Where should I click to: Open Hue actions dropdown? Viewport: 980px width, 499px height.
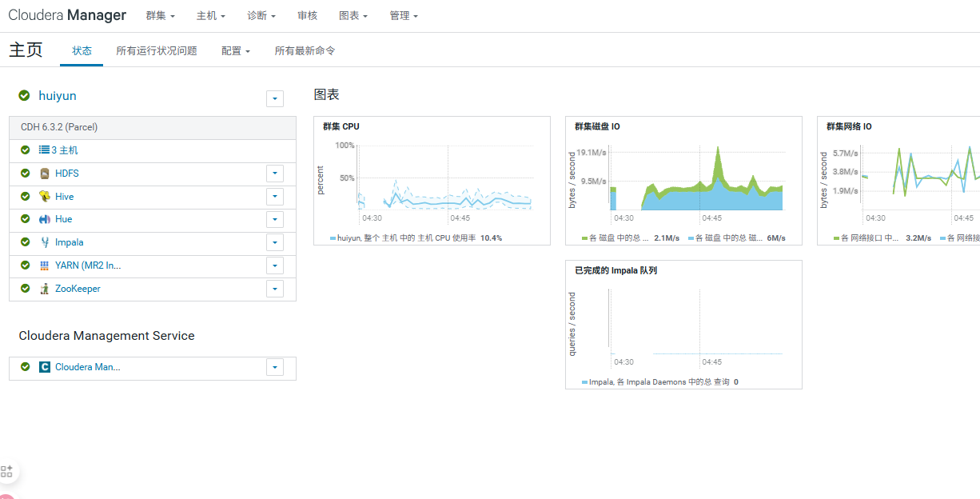(275, 219)
